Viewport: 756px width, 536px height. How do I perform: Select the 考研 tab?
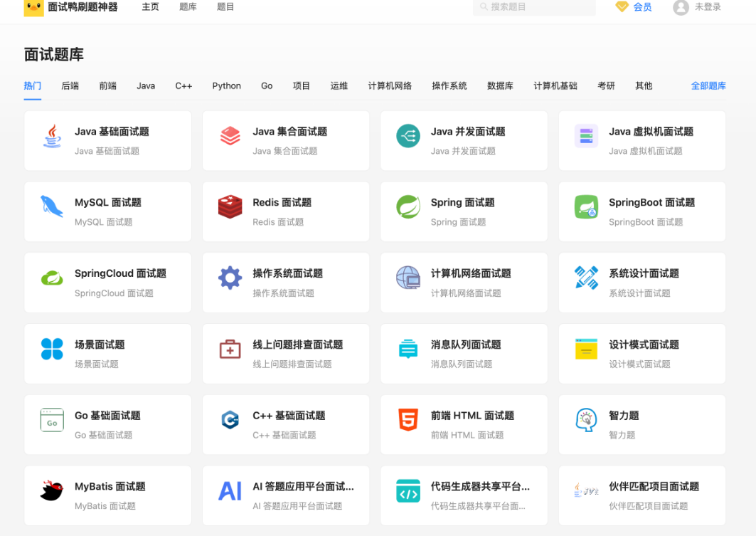pos(606,86)
